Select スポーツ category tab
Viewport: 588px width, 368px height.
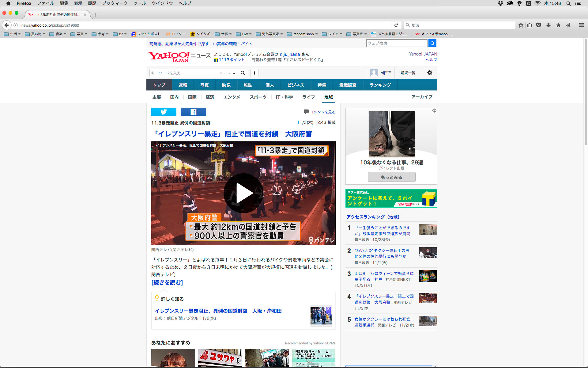pos(258,97)
